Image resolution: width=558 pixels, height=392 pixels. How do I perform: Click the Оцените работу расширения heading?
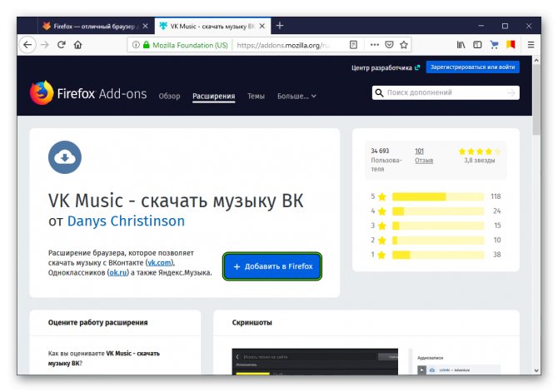pyautogui.click(x=98, y=323)
